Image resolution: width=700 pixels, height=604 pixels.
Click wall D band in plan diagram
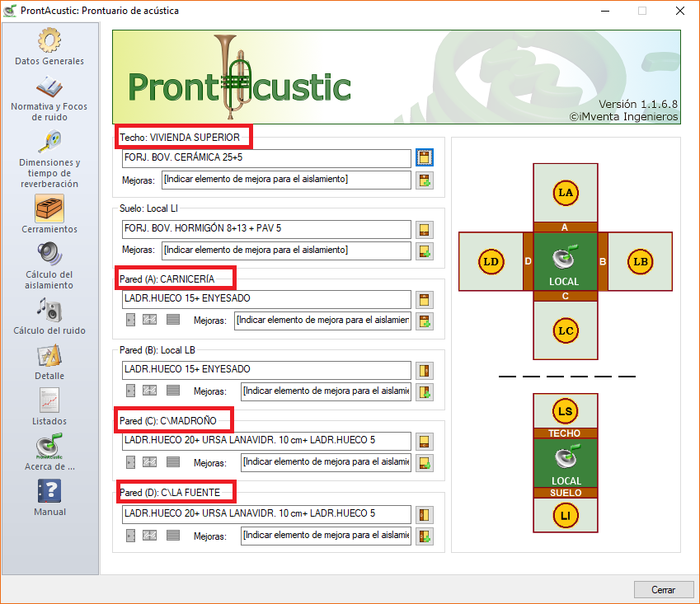[529, 261]
